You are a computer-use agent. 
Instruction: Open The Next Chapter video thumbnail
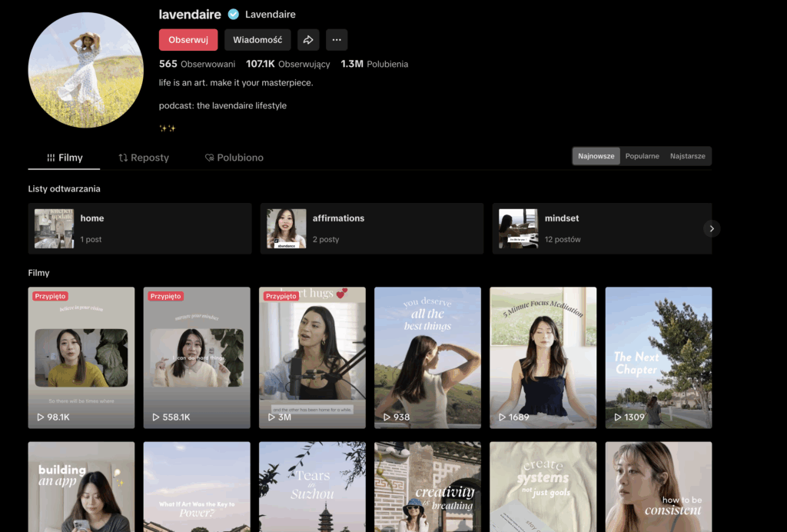tap(658, 357)
